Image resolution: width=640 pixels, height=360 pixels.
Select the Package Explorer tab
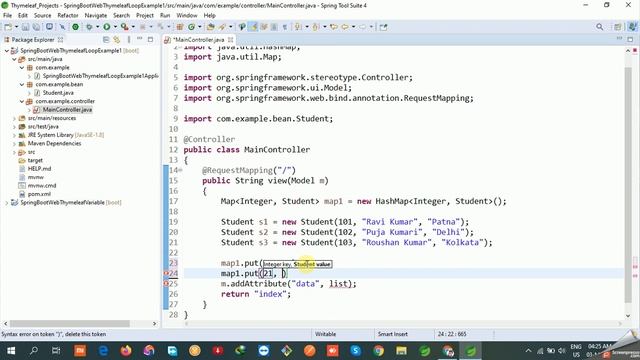(33, 40)
